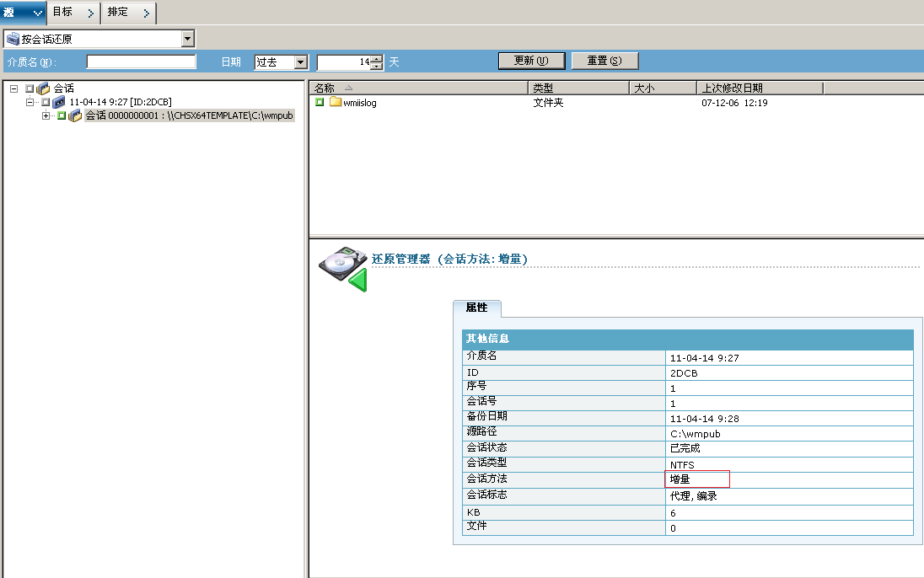Collapse the 会话 root tree node
Screen dimensions: 924x578
point(13,88)
